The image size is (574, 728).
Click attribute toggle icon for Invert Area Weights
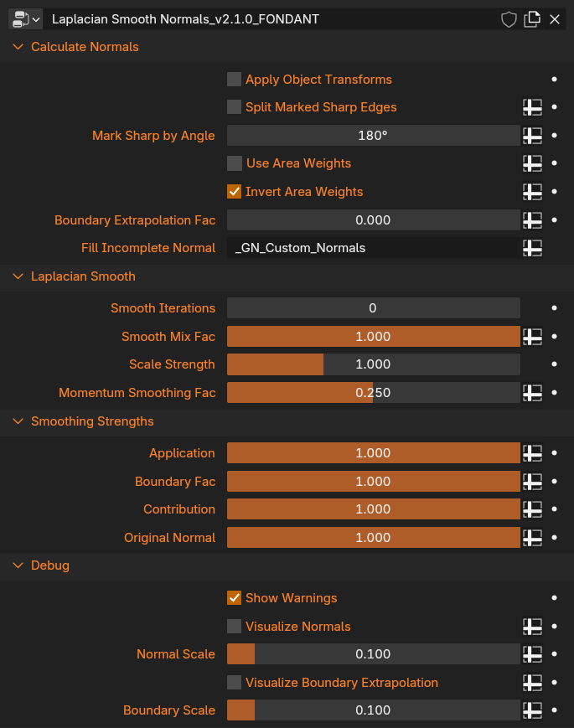[x=532, y=191]
